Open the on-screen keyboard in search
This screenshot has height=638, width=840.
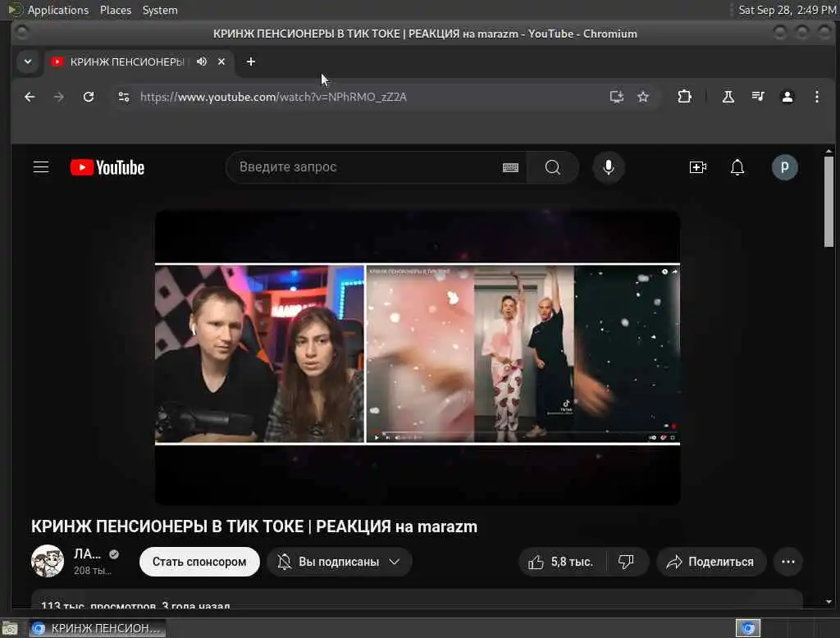[510, 167]
